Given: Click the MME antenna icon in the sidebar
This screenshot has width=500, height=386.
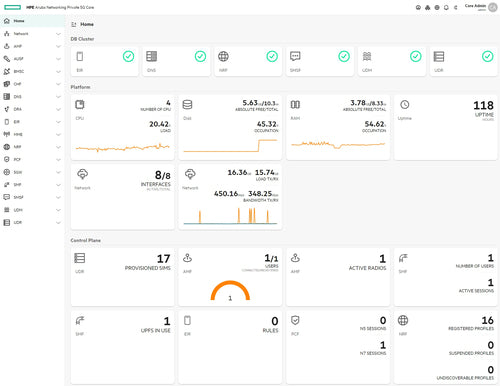Looking at the screenshot, I should tap(7, 134).
